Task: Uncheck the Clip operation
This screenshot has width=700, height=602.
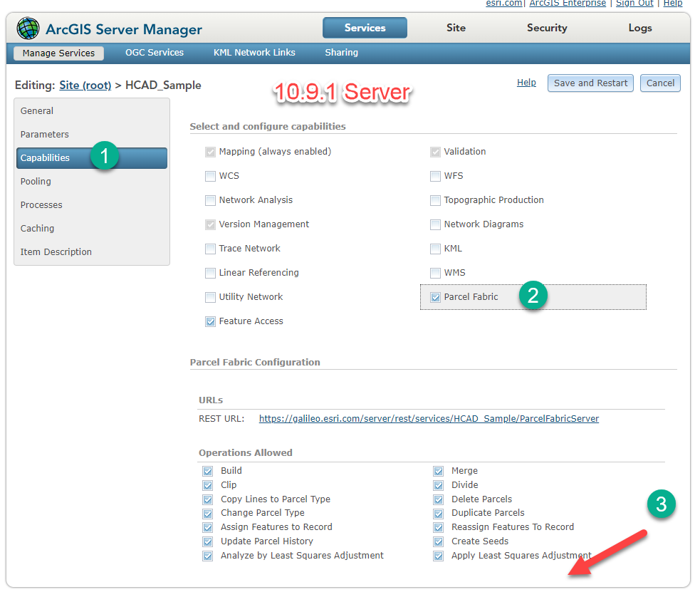Action: tap(208, 485)
